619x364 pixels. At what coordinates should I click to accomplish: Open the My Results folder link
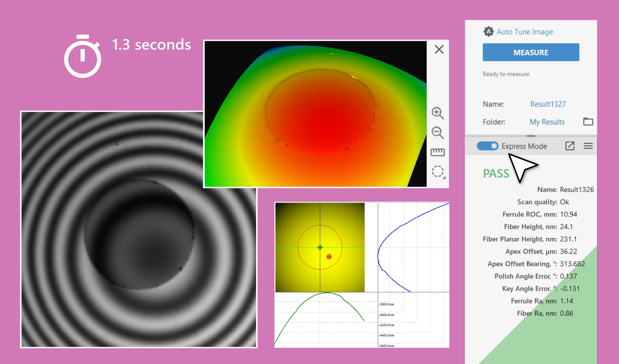[547, 122]
